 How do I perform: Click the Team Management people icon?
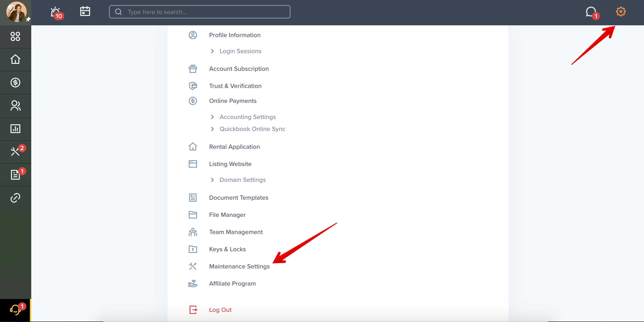point(193,232)
